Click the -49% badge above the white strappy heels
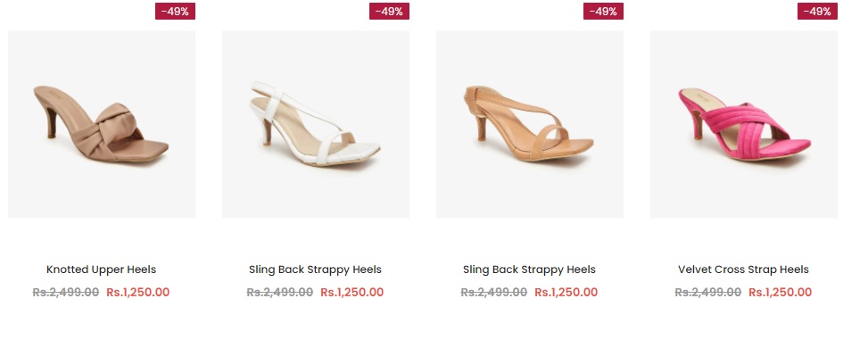Image resolution: width=868 pixels, height=340 pixels. pos(389,11)
